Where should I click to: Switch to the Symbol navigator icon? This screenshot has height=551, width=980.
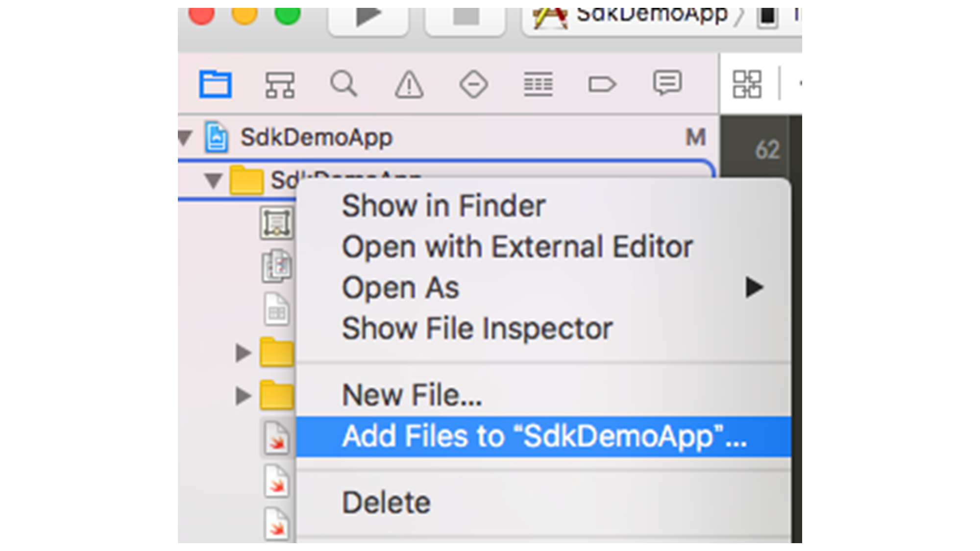click(280, 85)
